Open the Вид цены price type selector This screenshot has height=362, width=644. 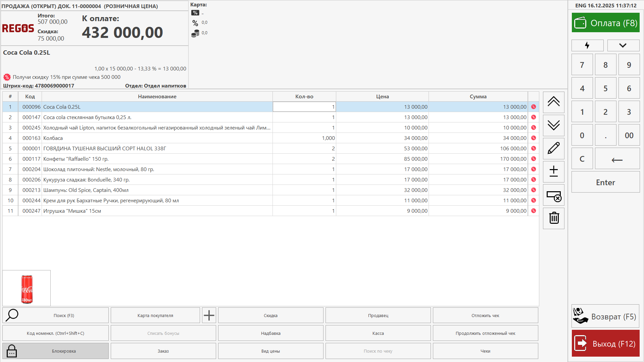(270, 351)
